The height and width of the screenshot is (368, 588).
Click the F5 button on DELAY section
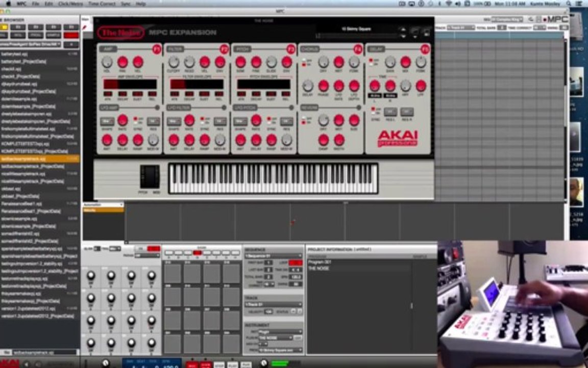(425, 49)
